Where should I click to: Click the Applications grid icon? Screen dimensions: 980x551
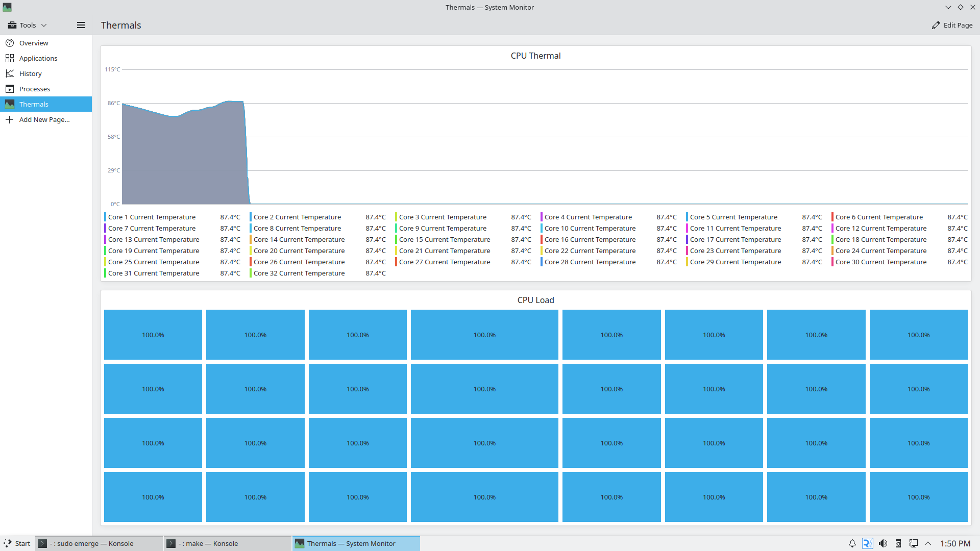[x=10, y=58]
